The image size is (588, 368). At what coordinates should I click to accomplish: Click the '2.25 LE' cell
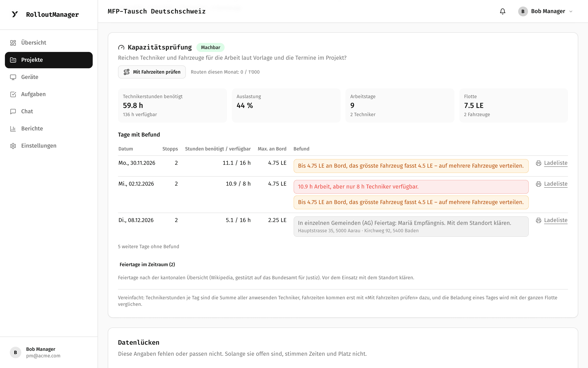tap(277, 220)
